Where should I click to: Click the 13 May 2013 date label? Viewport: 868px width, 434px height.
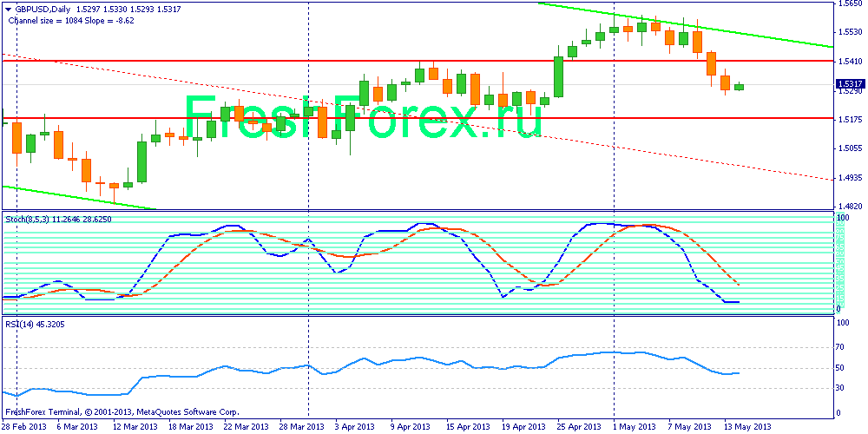[x=749, y=426]
